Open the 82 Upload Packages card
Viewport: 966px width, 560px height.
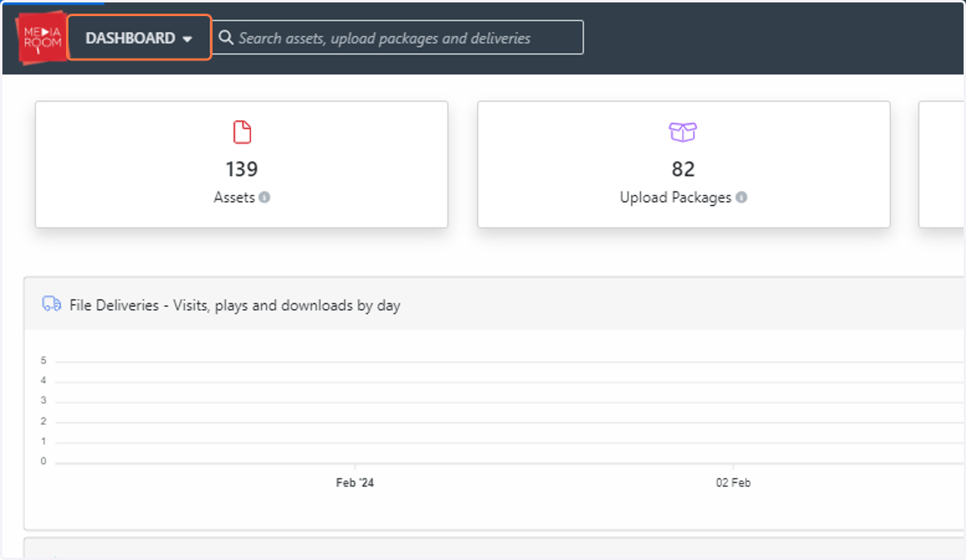tap(683, 164)
